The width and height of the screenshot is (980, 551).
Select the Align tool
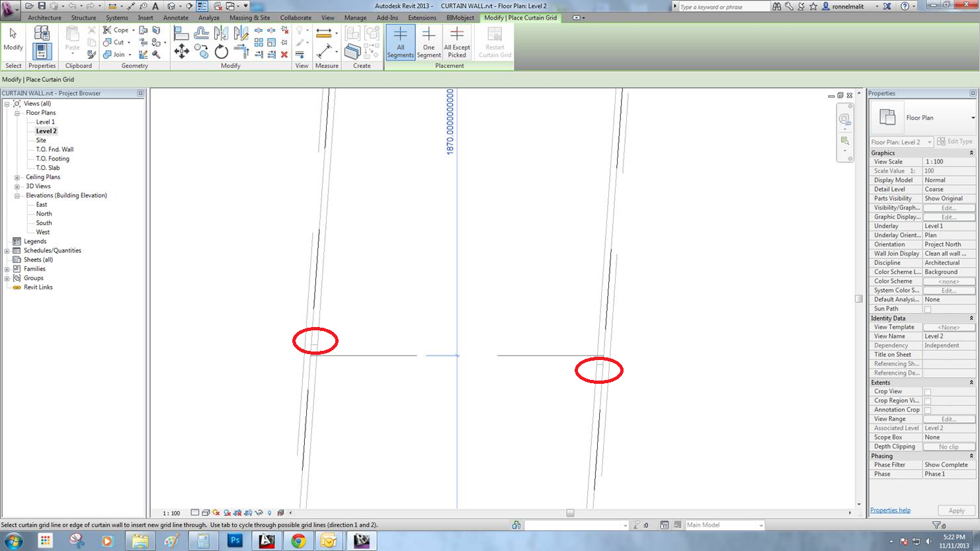[x=181, y=32]
